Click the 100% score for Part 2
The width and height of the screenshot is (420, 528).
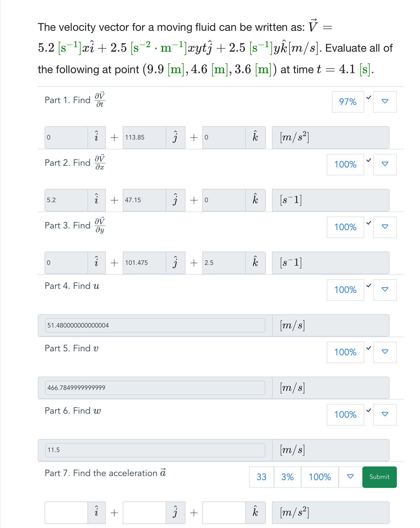[345, 165]
